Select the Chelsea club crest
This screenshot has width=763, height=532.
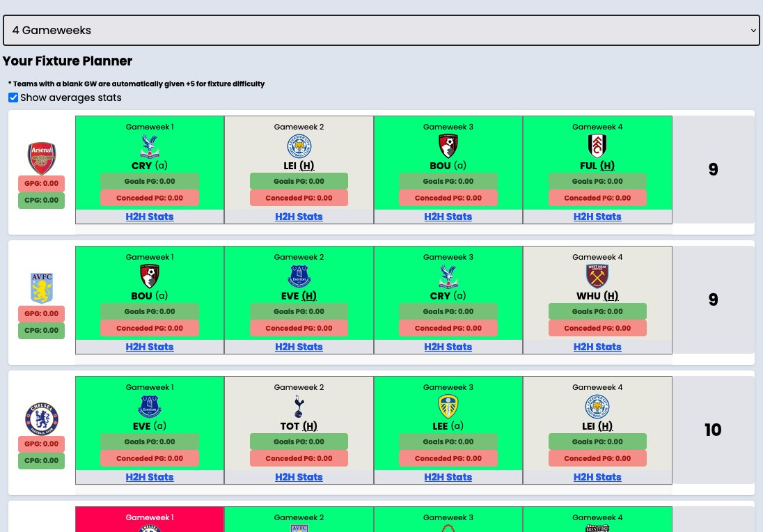click(x=42, y=418)
